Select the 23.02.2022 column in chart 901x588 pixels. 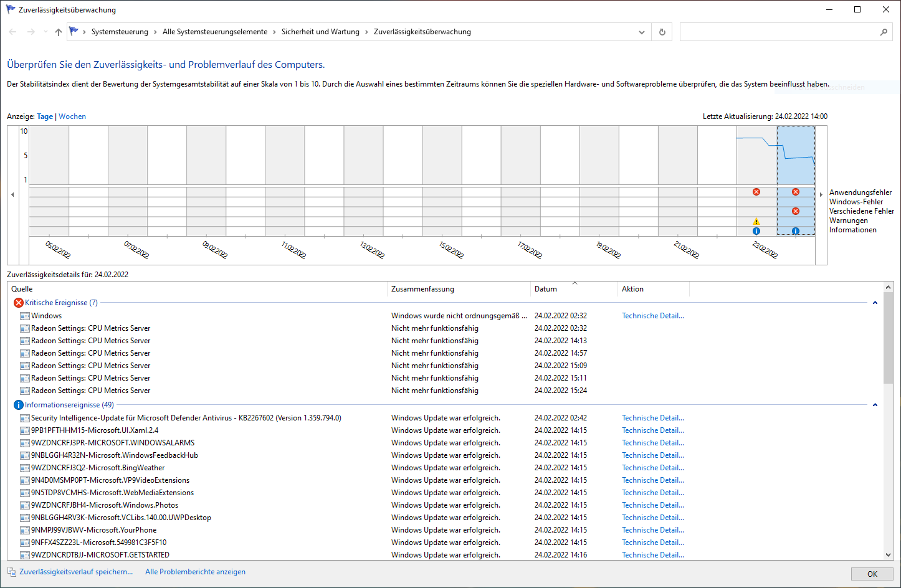(x=756, y=181)
